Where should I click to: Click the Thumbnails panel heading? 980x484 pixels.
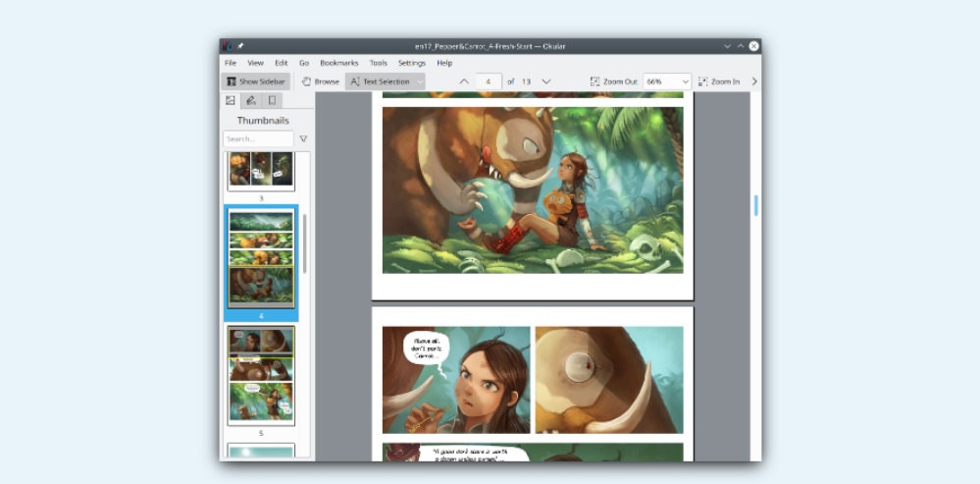point(263,120)
